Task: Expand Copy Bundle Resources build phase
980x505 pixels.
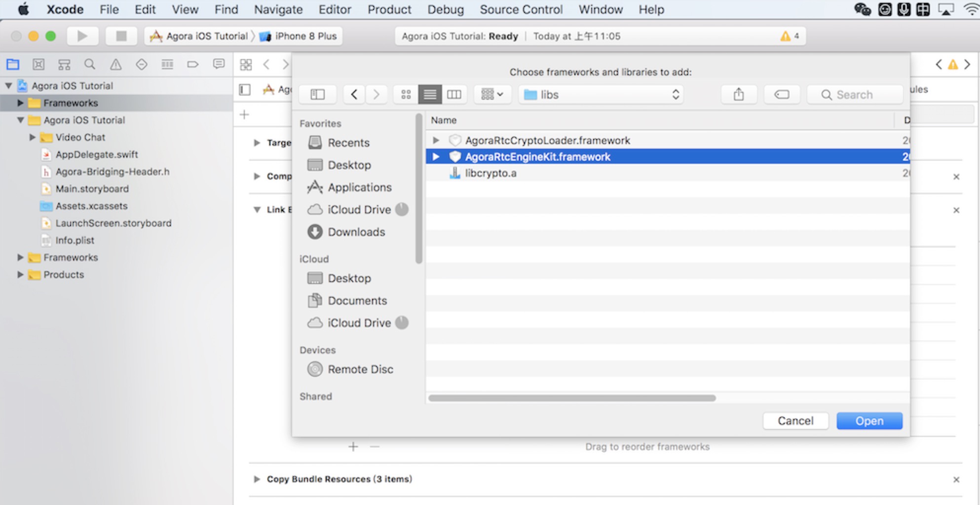Action: coord(257,479)
